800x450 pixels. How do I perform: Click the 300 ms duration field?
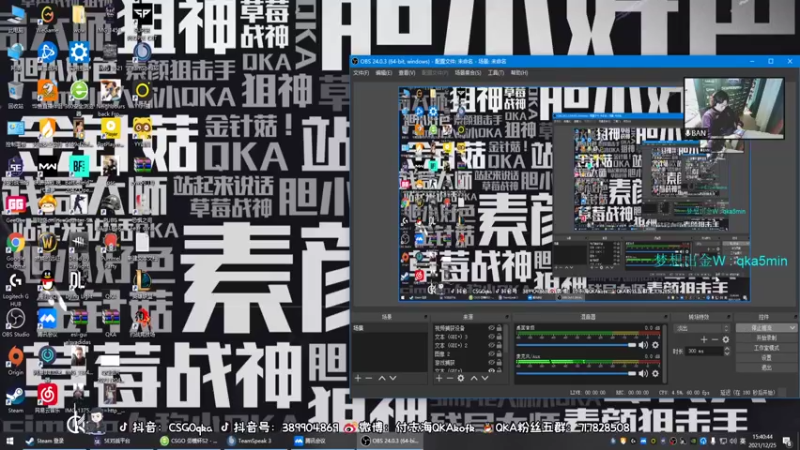(x=705, y=352)
